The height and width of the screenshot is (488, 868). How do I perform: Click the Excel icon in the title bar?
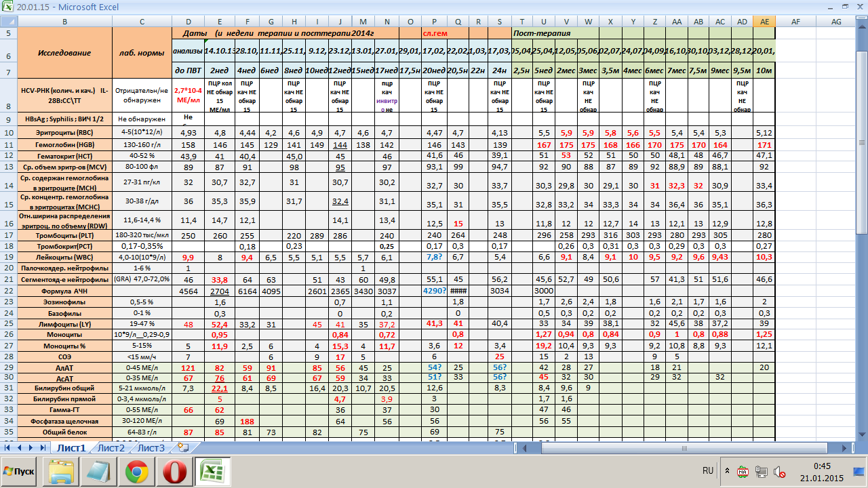tap(7, 7)
